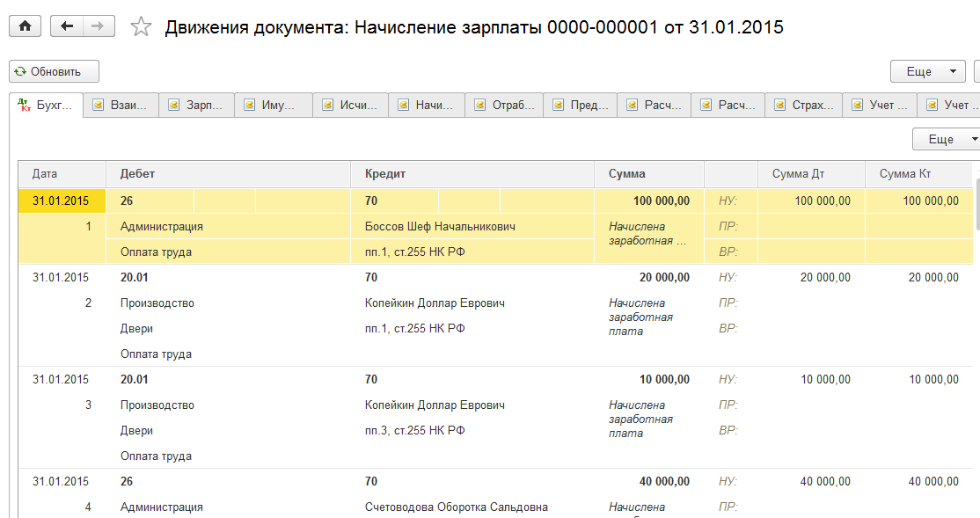Click the register icon on Взаи... tab

pyautogui.click(x=98, y=105)
